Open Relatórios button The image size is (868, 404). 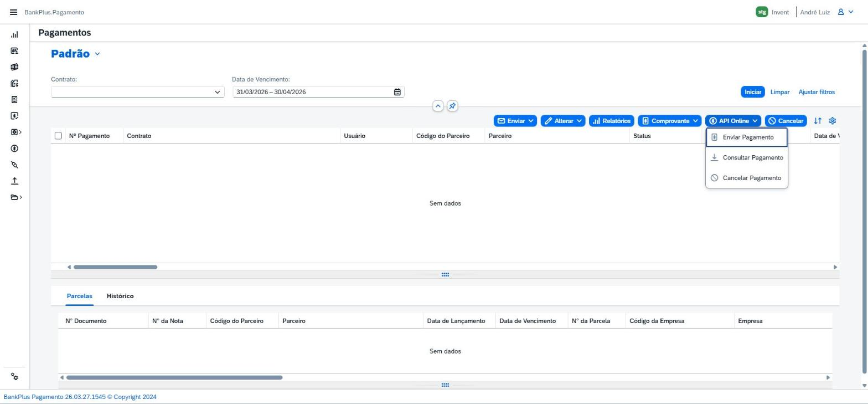click(612, 121)
